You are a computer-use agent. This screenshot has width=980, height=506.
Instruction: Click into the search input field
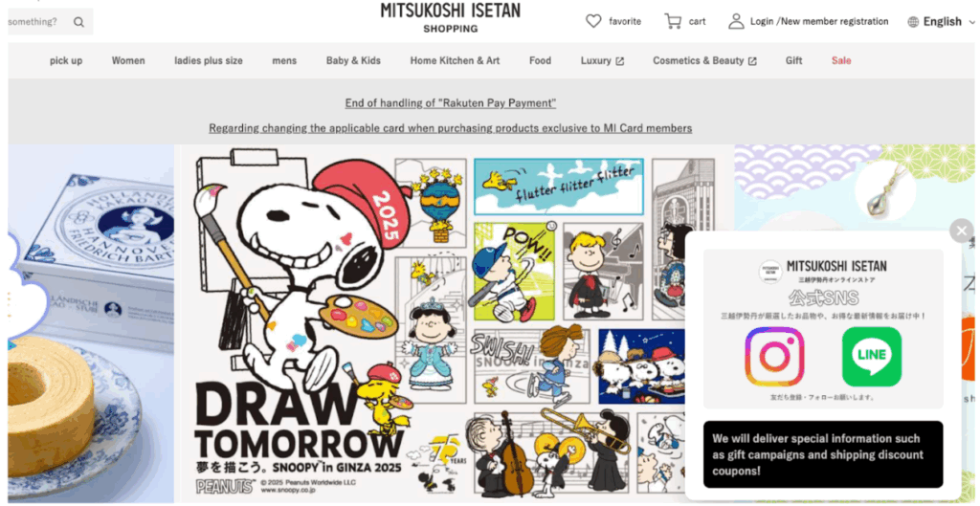tap(38, 22)
